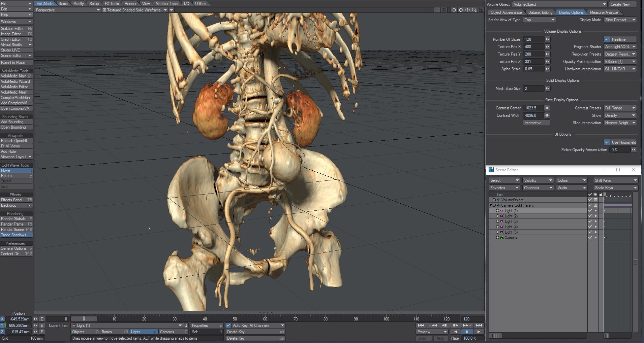Image resolution: width=644 pixels, height=343 pixels.
Task: Click the viewport rotate icon
Action: [467, 10]
